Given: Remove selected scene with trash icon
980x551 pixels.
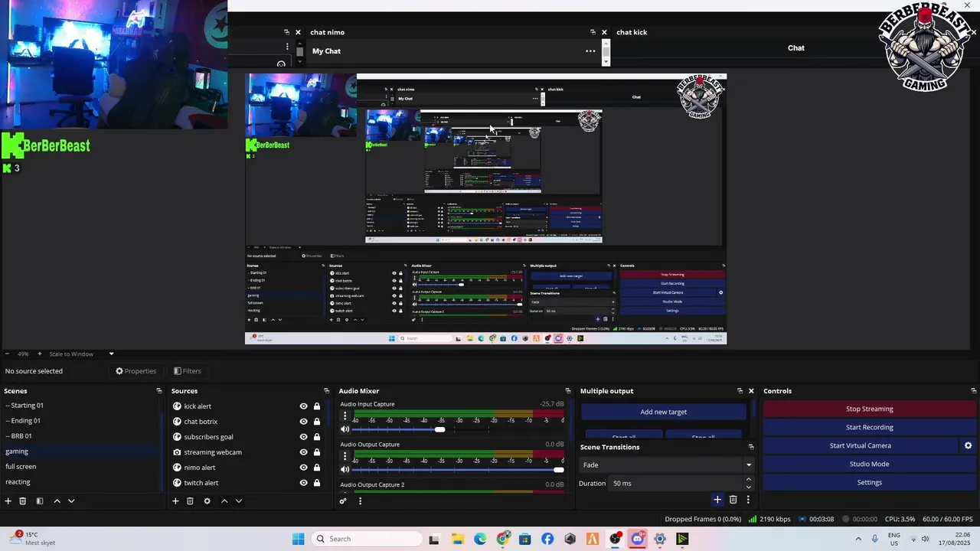Looking at the screenshot, I should (23, 500).
